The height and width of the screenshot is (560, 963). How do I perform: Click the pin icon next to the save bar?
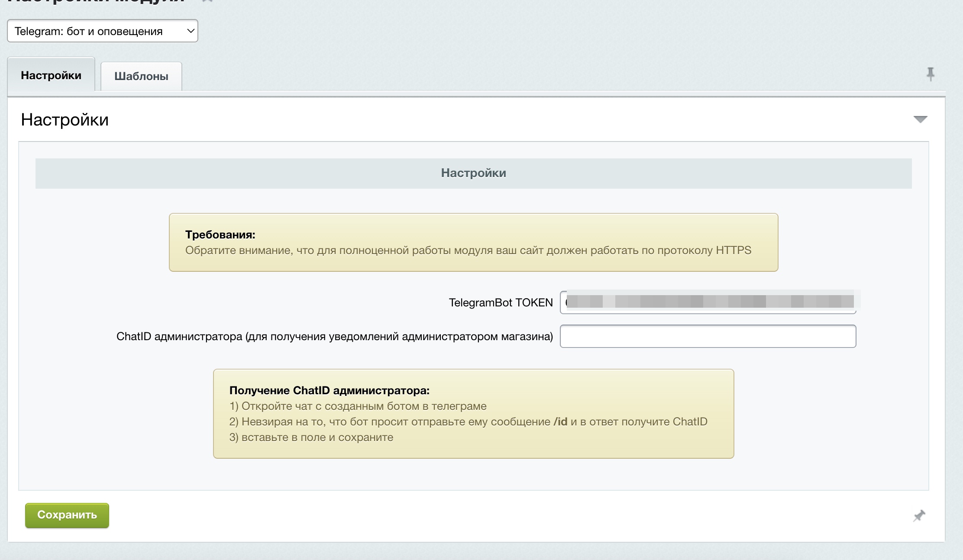click(919, 515)
